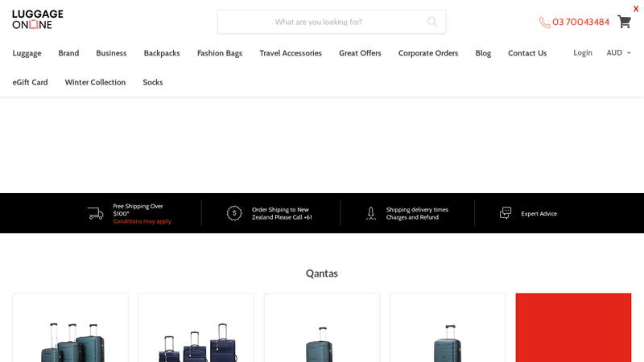The image size is (644, 362).
Task: Open the Winter Collection page
Action: click(x=95, y=82)
